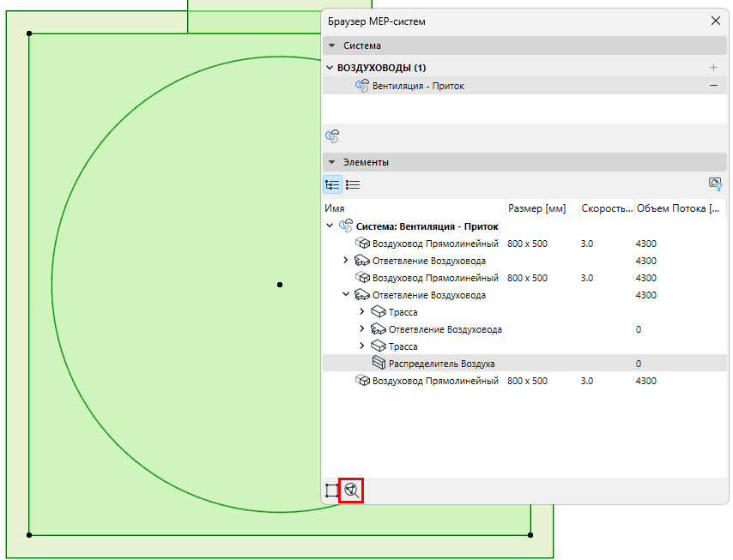Screen dimensions: 733x560
Task: Click the ventilation fan icon below the system list
Action: [332, 136]
